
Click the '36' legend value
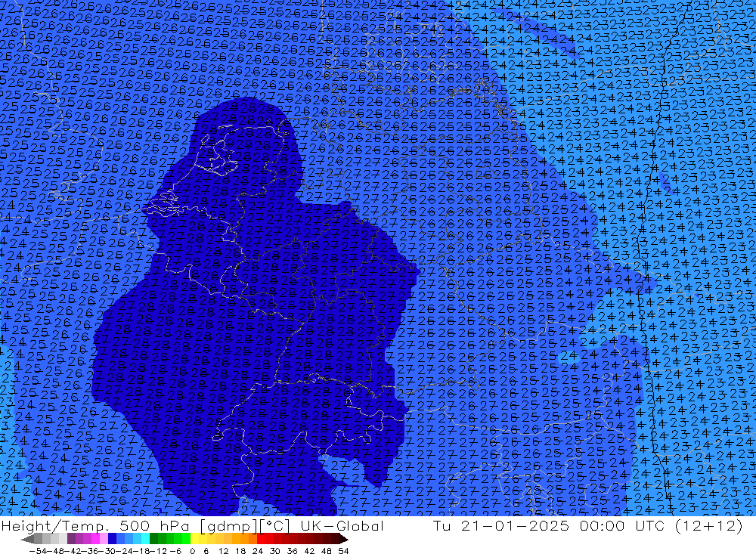(292, 551)
